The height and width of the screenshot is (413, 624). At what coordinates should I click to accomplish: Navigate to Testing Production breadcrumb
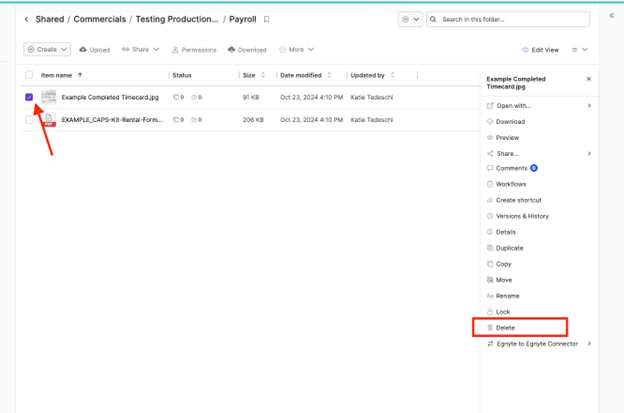pos(177,19)
